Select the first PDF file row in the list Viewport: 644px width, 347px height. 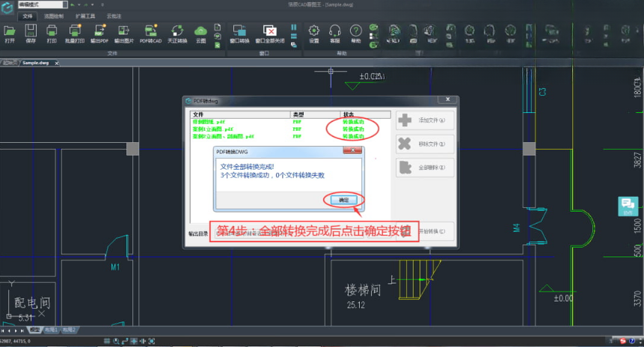pyautogui.click(x=290, y=122)
